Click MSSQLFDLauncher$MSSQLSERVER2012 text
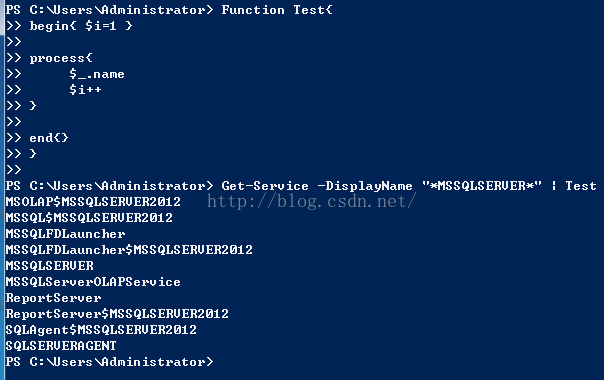The width and height of the screenshot is (604, 380). [129, 250]
